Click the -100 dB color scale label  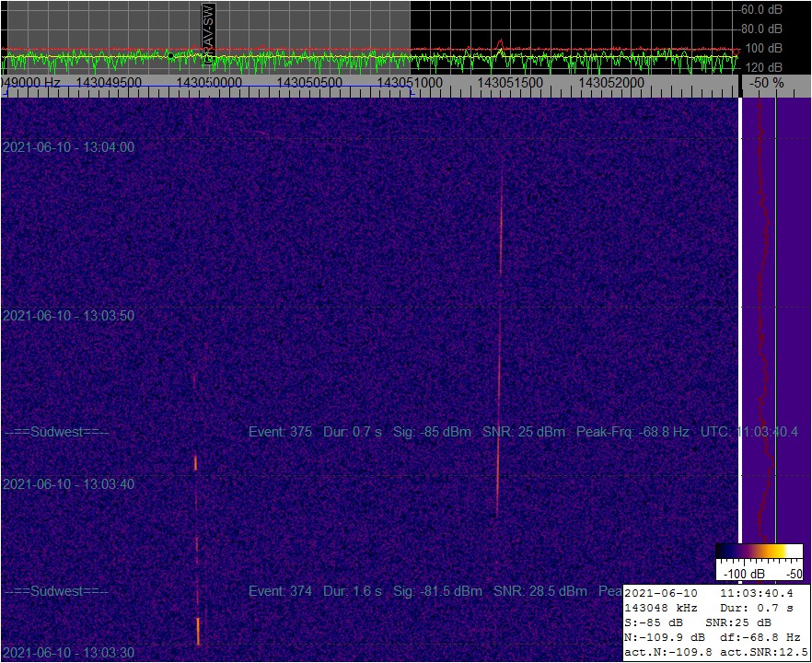[x=744, y=574]
